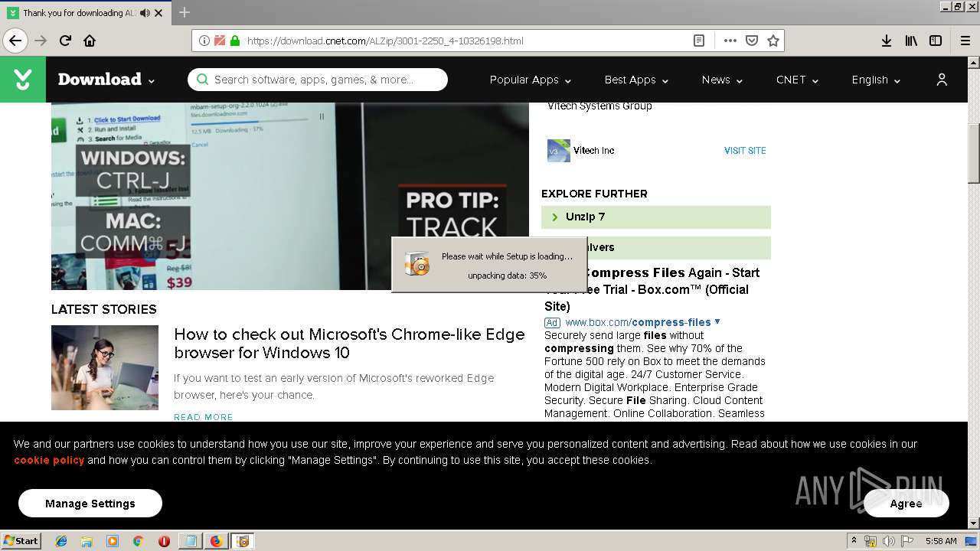Viewport: 980px width, 551px height.
Task: Open the Firefox hamburger menu
Action: (x=965, y=41)
